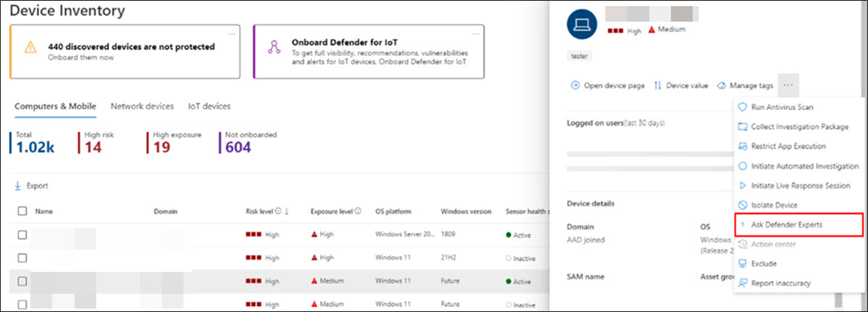Screen dimensions: 868x312
Task: Sort by the Risk level column arrow
Action: [x=287, y=211]
